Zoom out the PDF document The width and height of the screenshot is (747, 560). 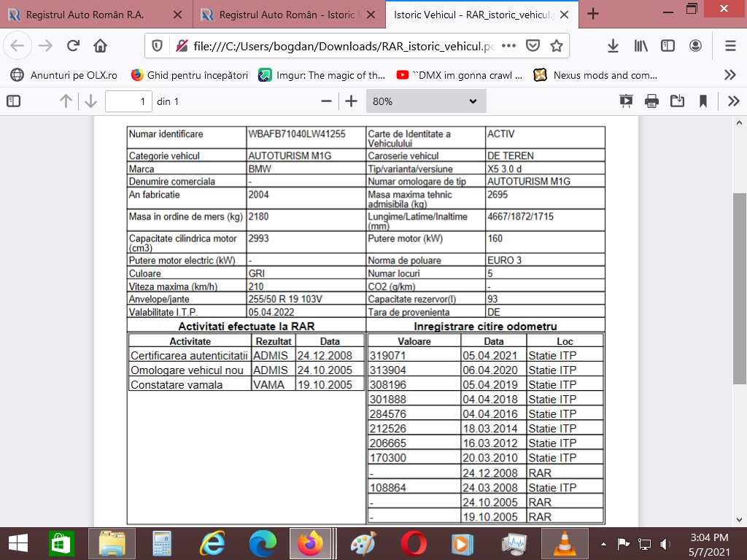click(326, 101)
